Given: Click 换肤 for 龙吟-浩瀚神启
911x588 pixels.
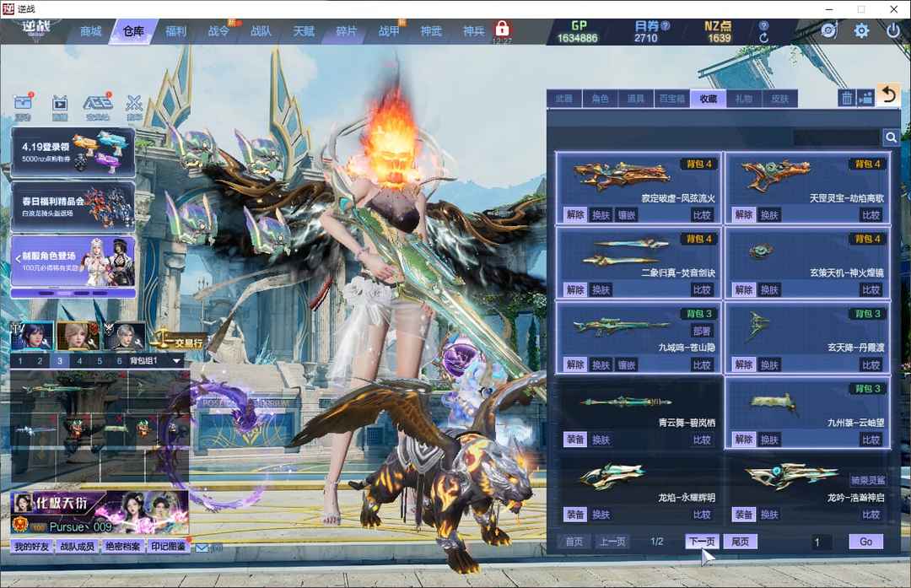Looking at the screenshot, I should coord(769,515).
